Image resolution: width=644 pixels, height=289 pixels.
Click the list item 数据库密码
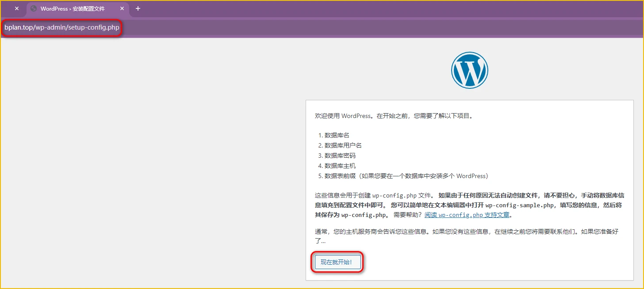340,156
